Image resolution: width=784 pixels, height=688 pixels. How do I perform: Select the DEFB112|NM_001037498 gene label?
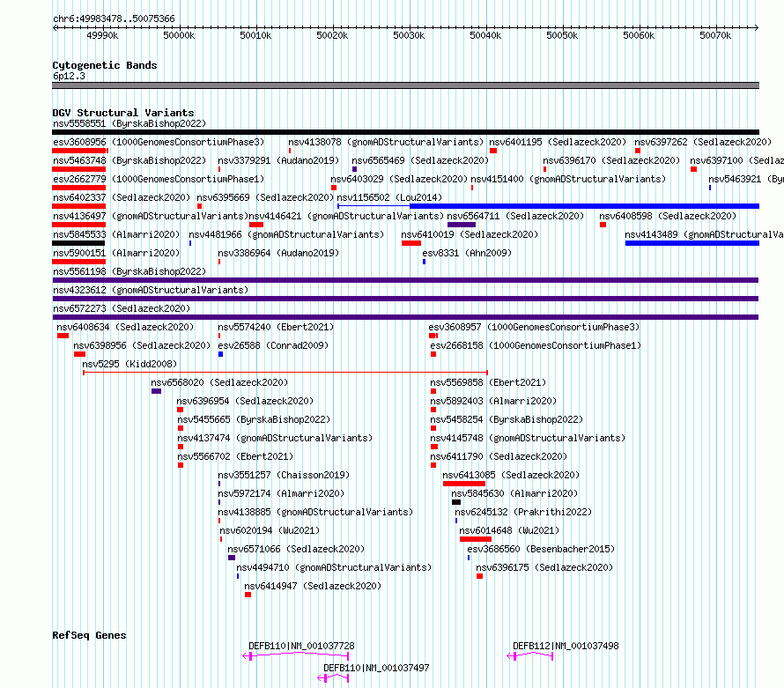point(566,646)
